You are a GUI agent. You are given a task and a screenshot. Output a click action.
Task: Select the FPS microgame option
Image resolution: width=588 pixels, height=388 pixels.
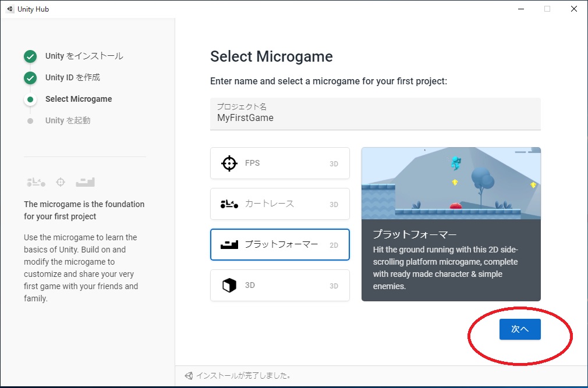(x=280, y=163)
